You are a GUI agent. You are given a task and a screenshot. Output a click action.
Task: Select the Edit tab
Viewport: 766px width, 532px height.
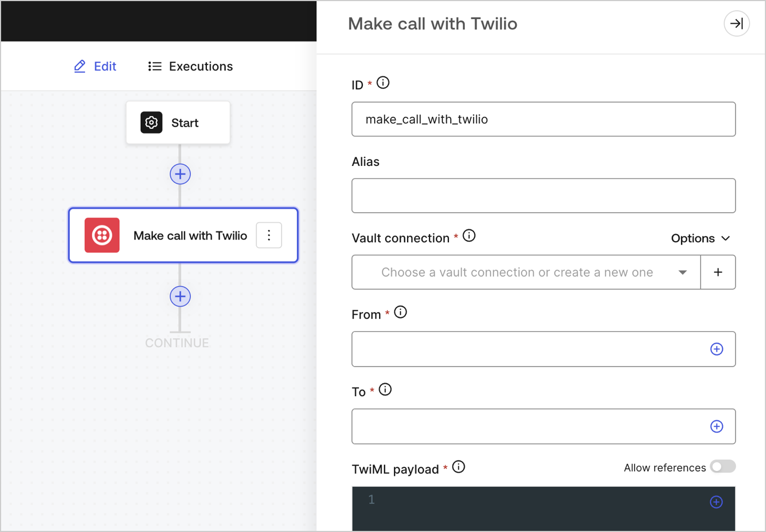click(x=95, y=67)
